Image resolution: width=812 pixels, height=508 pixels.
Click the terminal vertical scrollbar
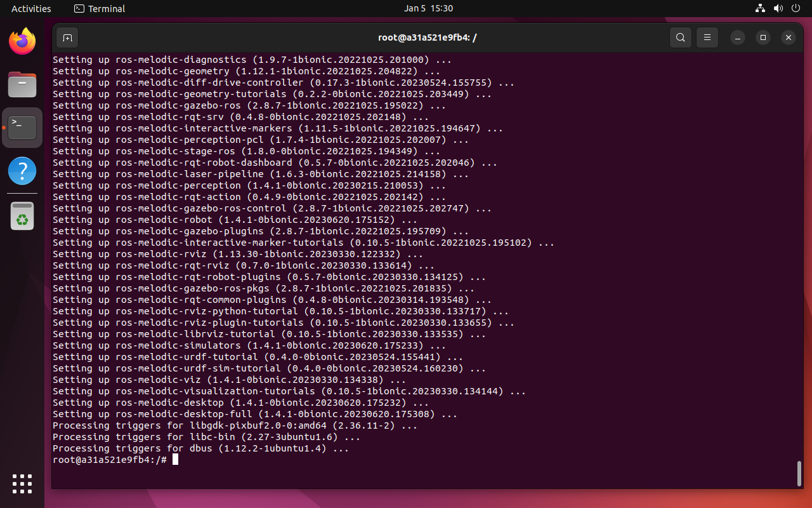click(x=799, y=473)
